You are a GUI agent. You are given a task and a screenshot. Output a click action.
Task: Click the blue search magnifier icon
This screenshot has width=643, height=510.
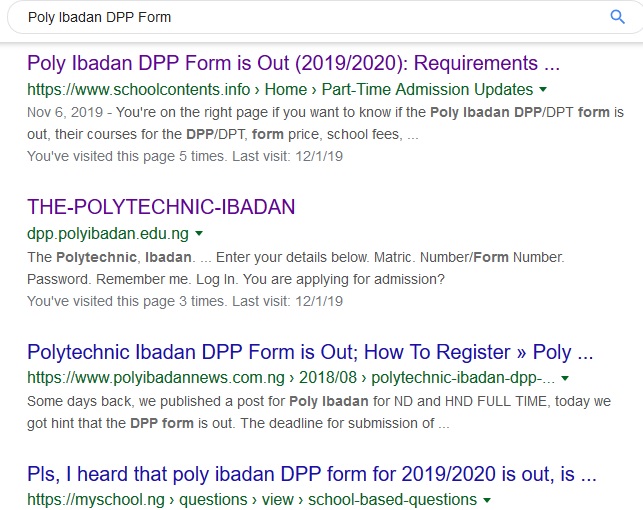pos(617,17)
